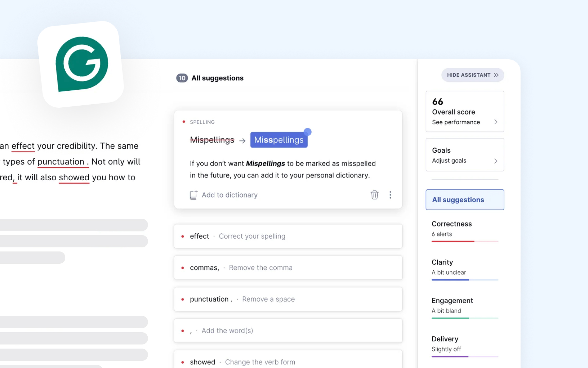Click the blue notification dot on Misspellings correction
Image resolution: width=588 pixels, height=368 pixels.
307,132
